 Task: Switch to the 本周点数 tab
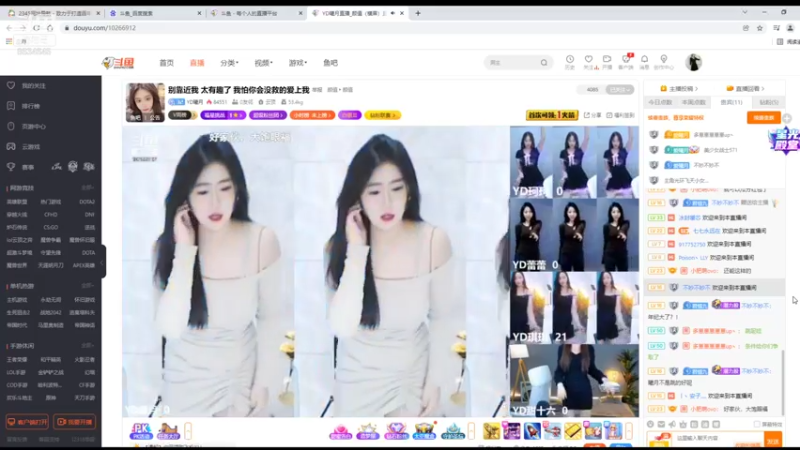pyautogui.click(x=694, y=102)
